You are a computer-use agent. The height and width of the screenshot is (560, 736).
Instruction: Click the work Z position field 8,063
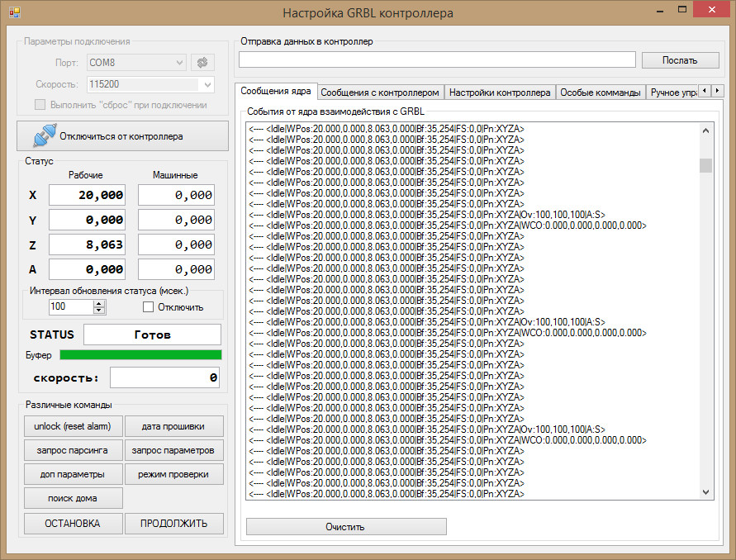coord(87,244)
